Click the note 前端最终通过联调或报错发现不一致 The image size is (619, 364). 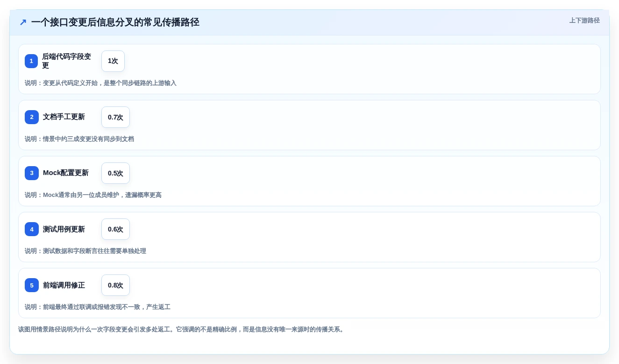click(x=98, y=307)
